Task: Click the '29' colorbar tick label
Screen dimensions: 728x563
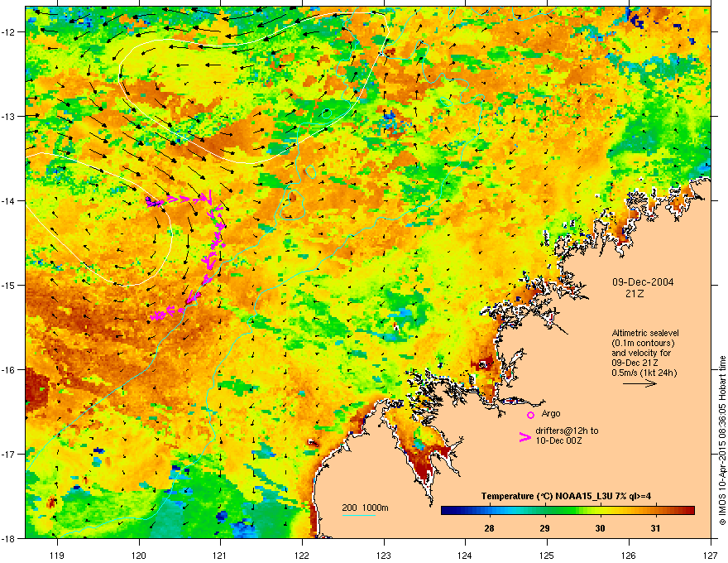Action: (x=544, y=528)
